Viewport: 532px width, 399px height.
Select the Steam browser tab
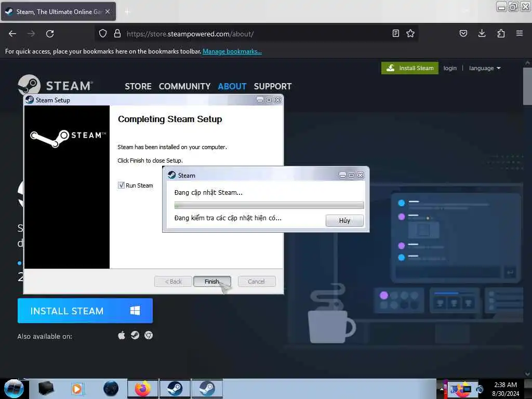pos(58,11)
